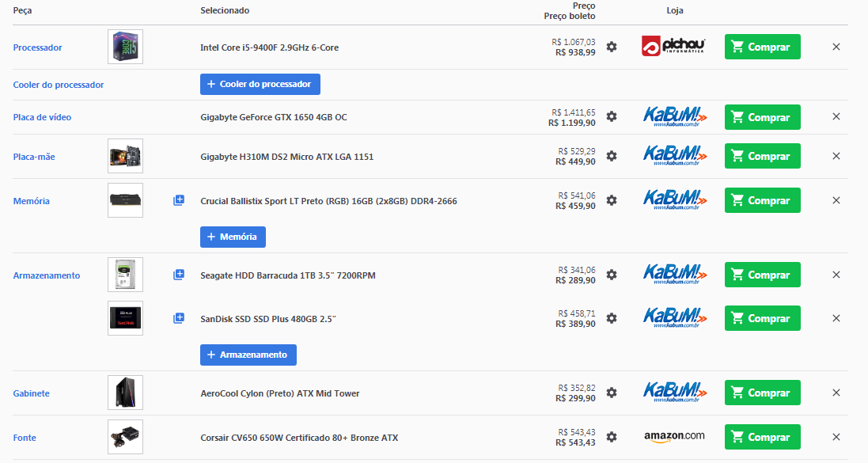Duplicate the SanDisk SSD Plus item
This screenshot has height=463, width=868.
(x=178, y=318)
